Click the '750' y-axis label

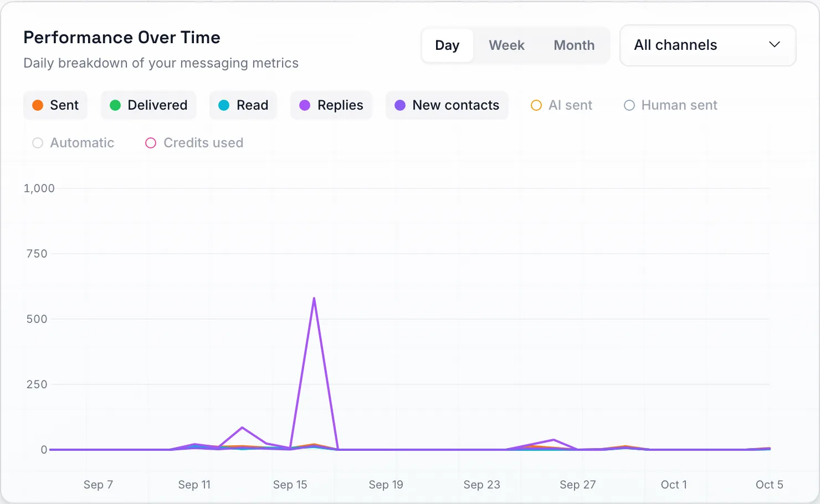37,254
